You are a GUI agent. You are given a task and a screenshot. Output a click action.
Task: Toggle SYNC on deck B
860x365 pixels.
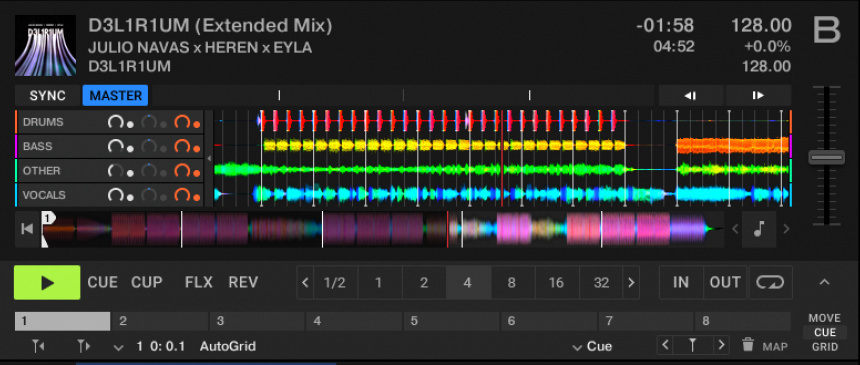click(x=48, y=96)
